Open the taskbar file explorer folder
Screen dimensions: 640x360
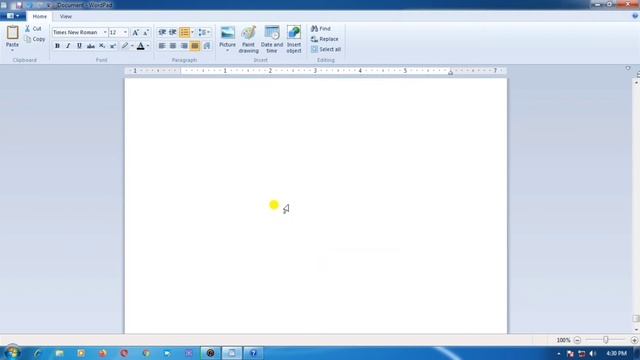[x=60, y=353]
